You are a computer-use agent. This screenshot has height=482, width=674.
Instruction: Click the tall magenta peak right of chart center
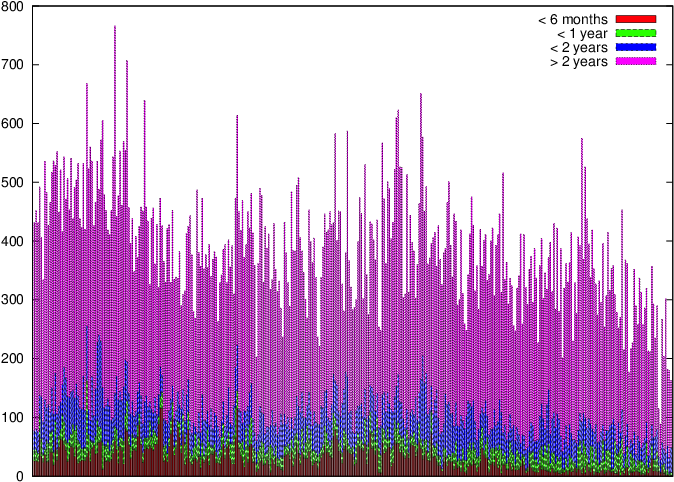[x=420, y=95]
